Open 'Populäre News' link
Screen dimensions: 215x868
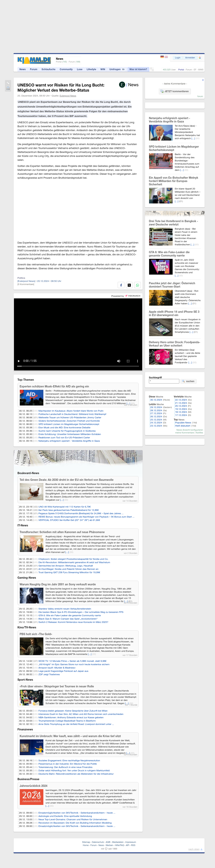point(183,423)
